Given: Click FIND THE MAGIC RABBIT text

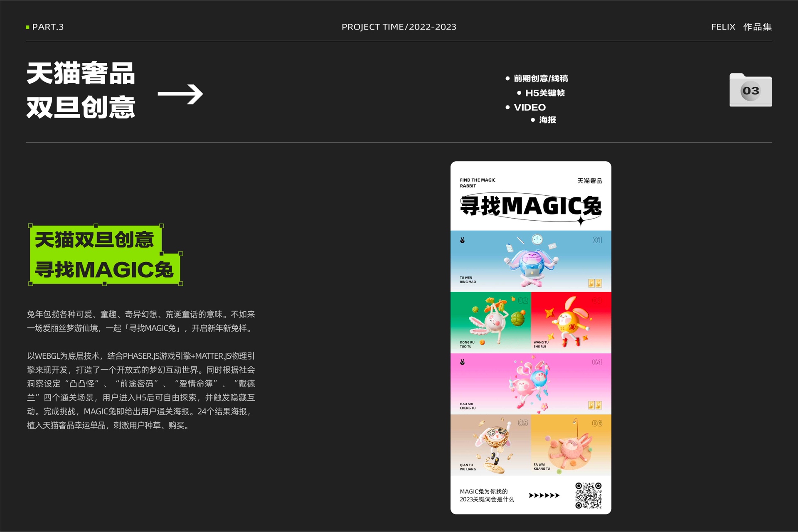Looking at the screenshot, I should 478,183.
